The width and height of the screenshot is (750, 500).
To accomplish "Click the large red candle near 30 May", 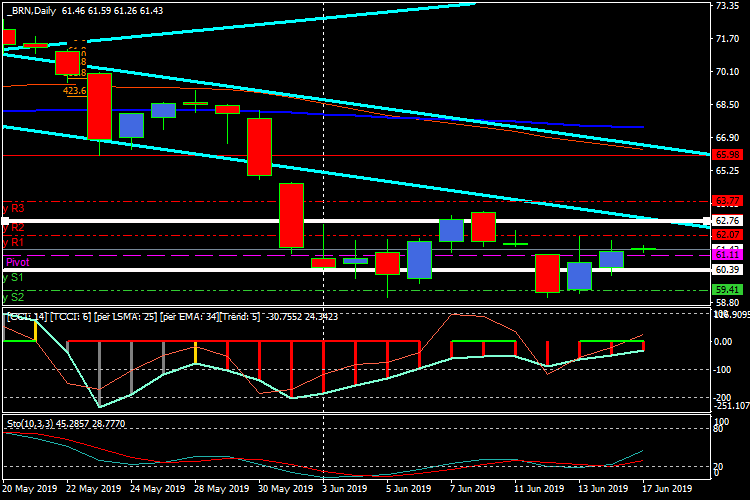I will coord(259,147).
